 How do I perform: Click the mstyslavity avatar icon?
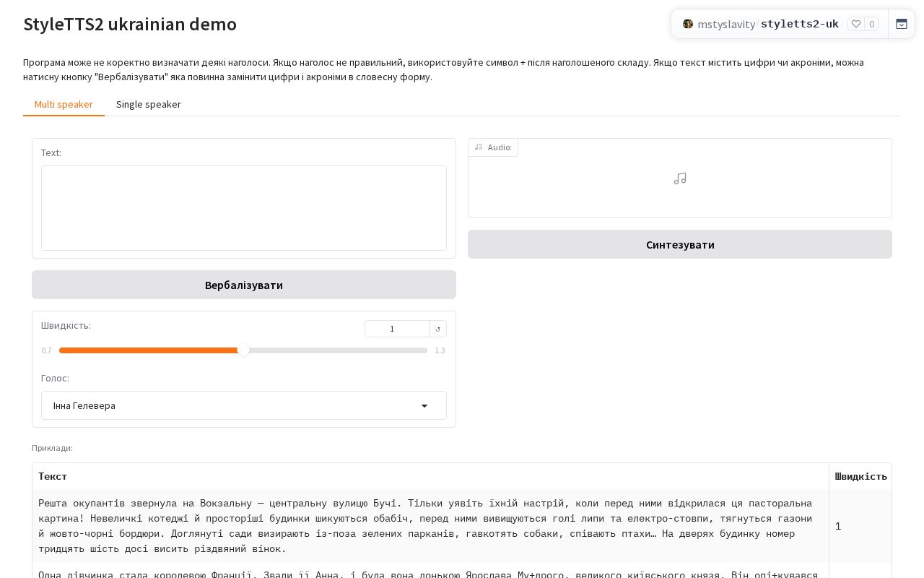click(x=688, y=24)
